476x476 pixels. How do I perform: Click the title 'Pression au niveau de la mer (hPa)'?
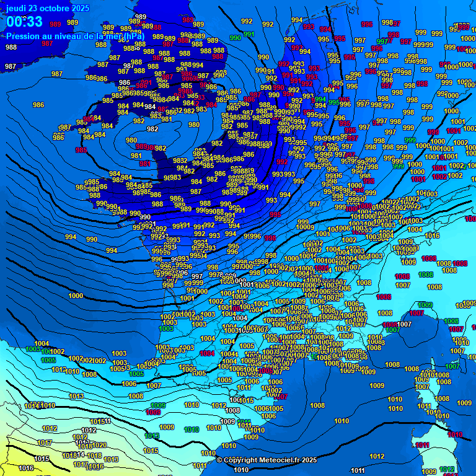[x=75, y=37]
